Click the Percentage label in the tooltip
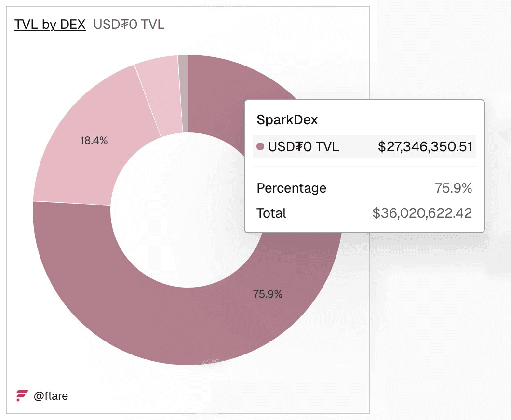This screenshot has height=420, width=511. (291, 188)
